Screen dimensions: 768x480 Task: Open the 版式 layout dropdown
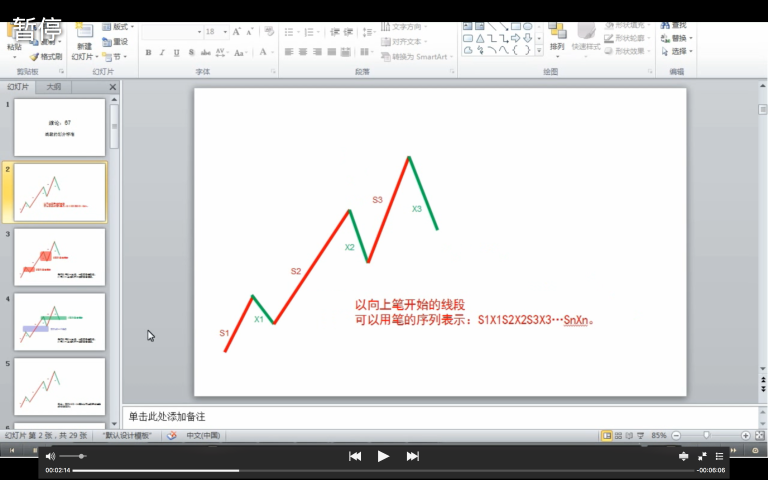[x=122, y=27]
